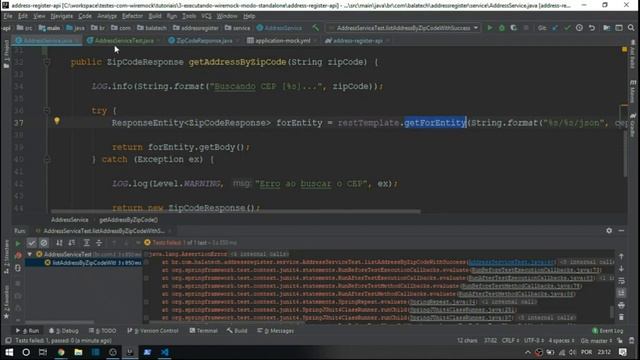Open line separator CRLF dropdown in status bar
This screenshot has width=640, height=360.
[510, 340]
